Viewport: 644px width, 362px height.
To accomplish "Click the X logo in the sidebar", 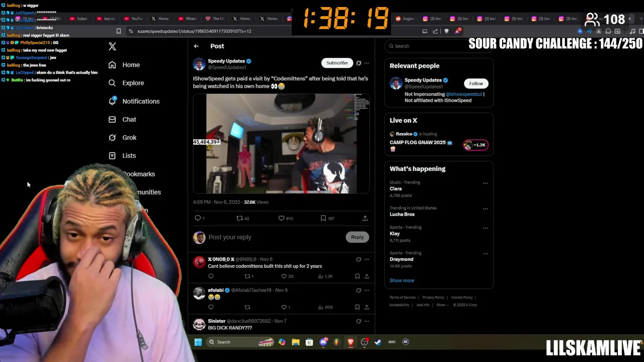I will (112, 46).
